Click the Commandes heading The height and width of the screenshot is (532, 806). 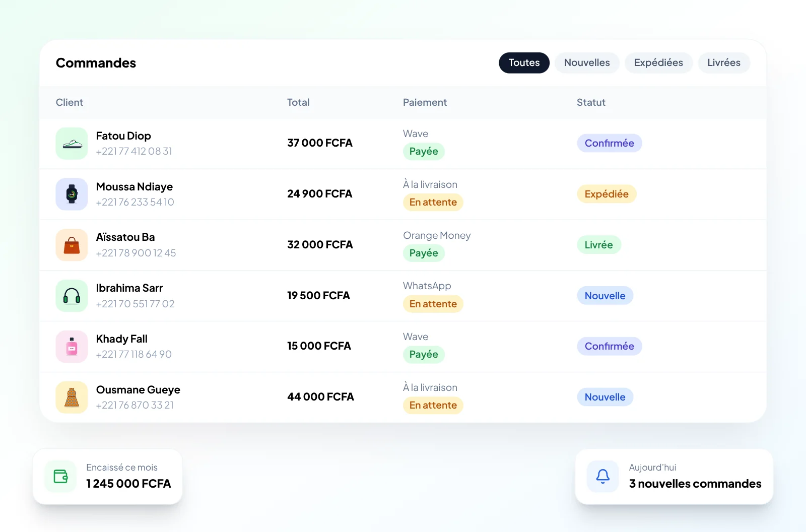(x=96, y=63)
